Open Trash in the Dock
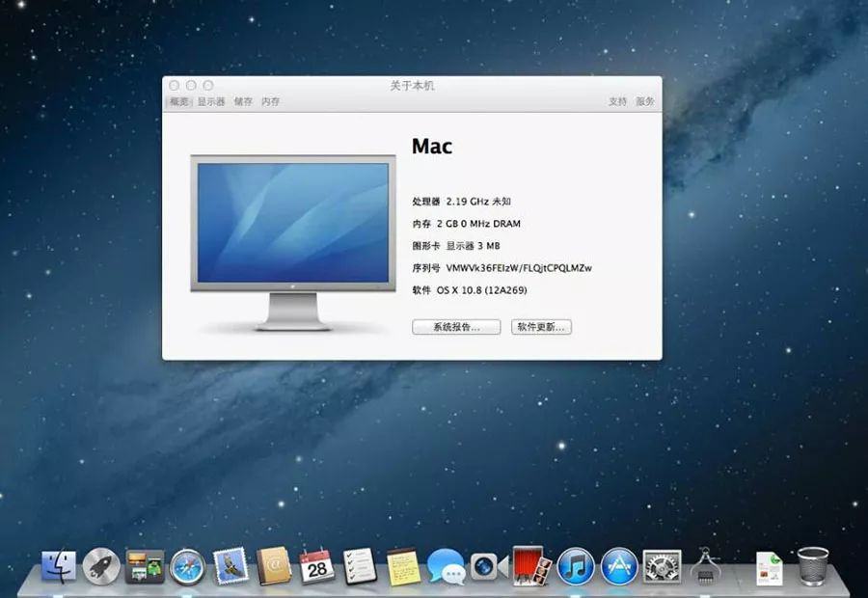The height and width of the screenshot is (598, 868). [813, 566]
